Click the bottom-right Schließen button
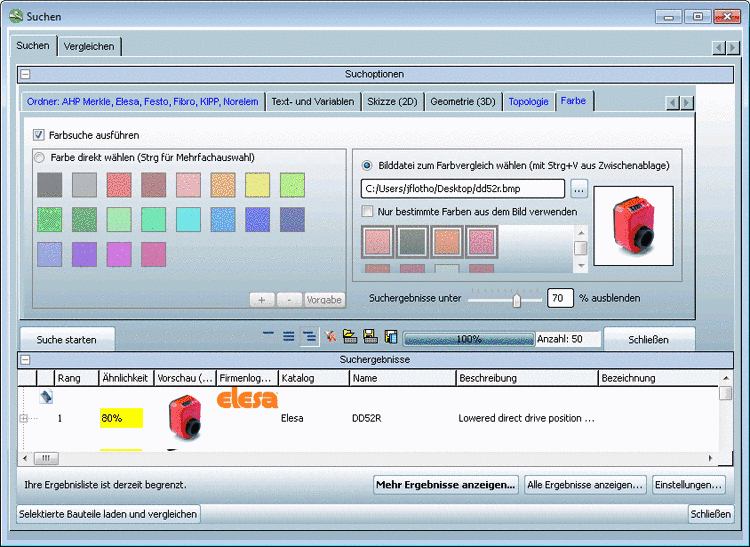 pyautogui.click(x=711, y=514)
